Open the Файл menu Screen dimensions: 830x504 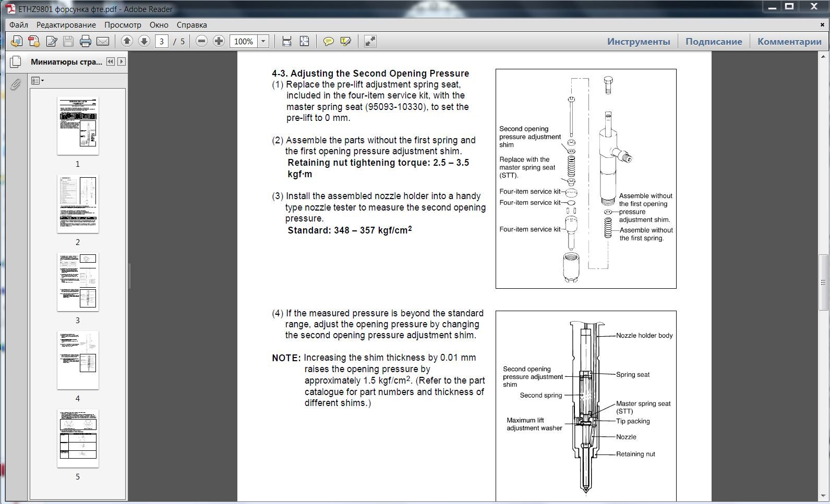coord(19,24)
